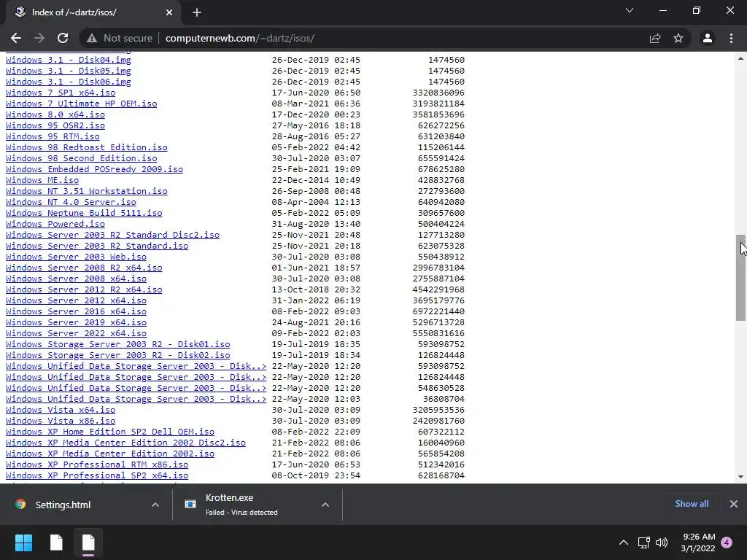Download Windows Server 2016 x64.iso
This screenshot has width=747, height=560.
[76, 312]
